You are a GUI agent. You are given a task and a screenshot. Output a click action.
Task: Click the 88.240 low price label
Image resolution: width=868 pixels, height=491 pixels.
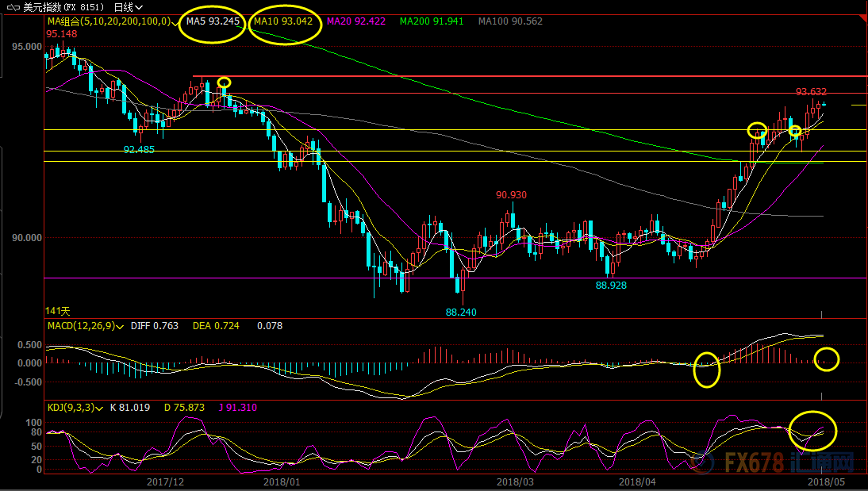coord(461,313)
